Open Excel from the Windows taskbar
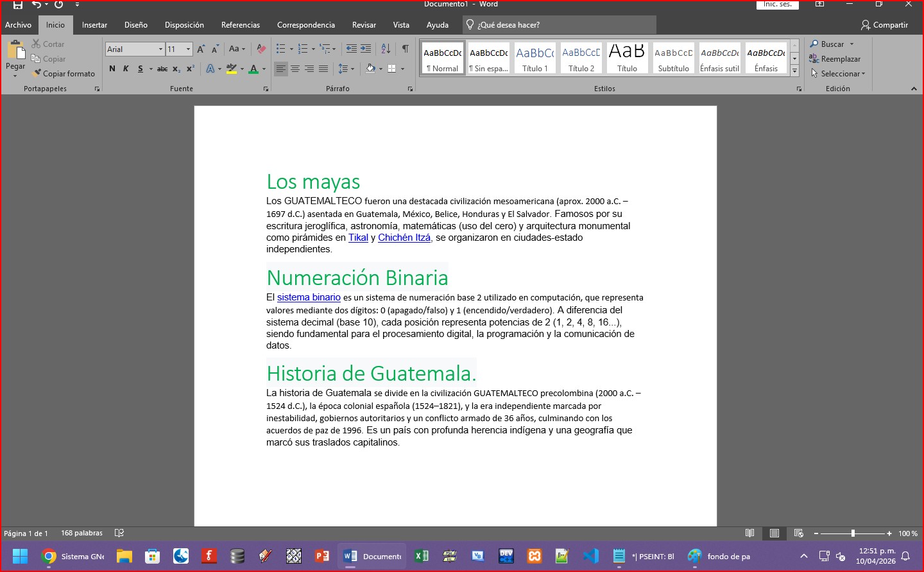This screenshot has width=924, height=572. pyautogui.click(x=422, y=556)
